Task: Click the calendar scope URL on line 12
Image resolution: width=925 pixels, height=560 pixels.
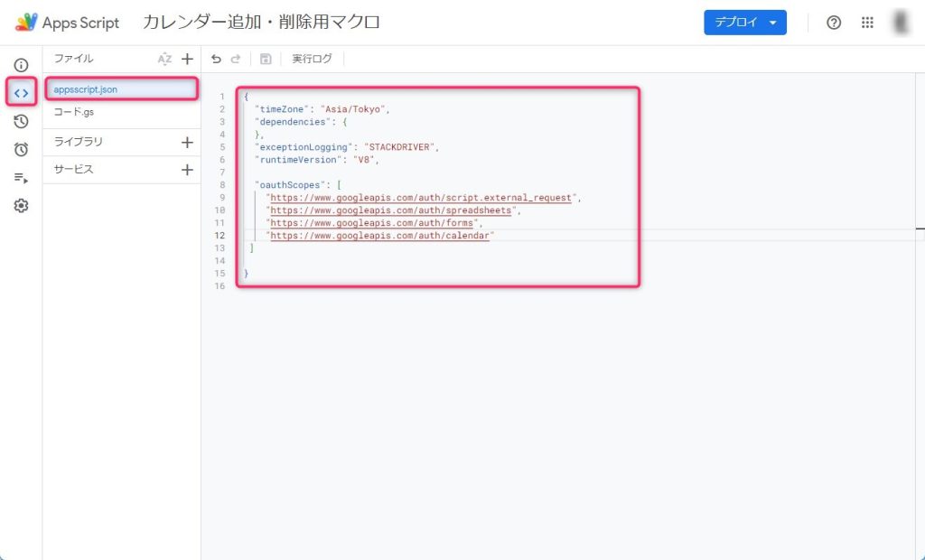Action: click(379, 236)
